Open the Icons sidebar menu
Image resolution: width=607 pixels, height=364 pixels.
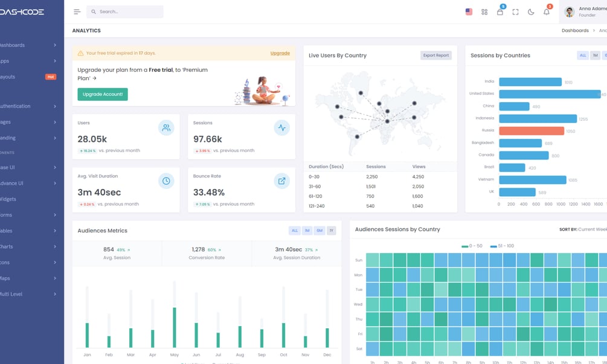point(28,263)
